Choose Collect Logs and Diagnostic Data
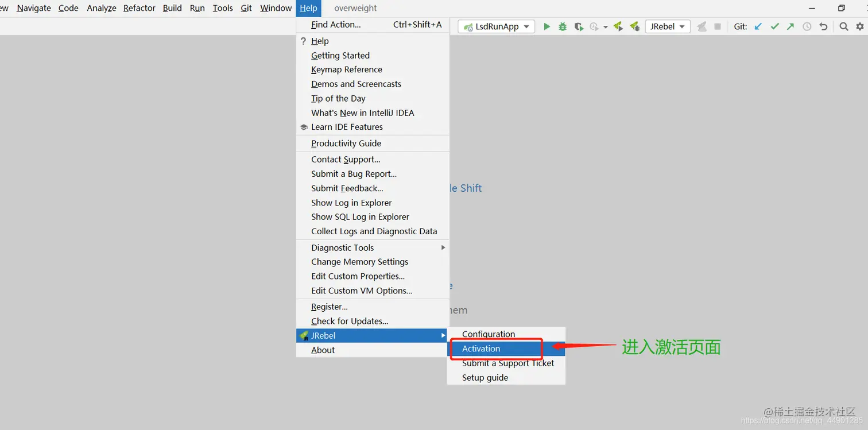This screenshot has width=868, height=430. 372,231
